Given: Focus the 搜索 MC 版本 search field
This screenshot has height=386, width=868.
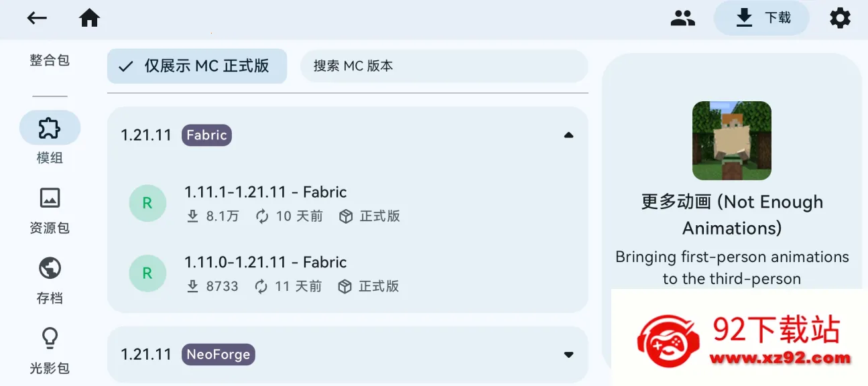Looking at the screenshot, I should (x=444, y=66).
